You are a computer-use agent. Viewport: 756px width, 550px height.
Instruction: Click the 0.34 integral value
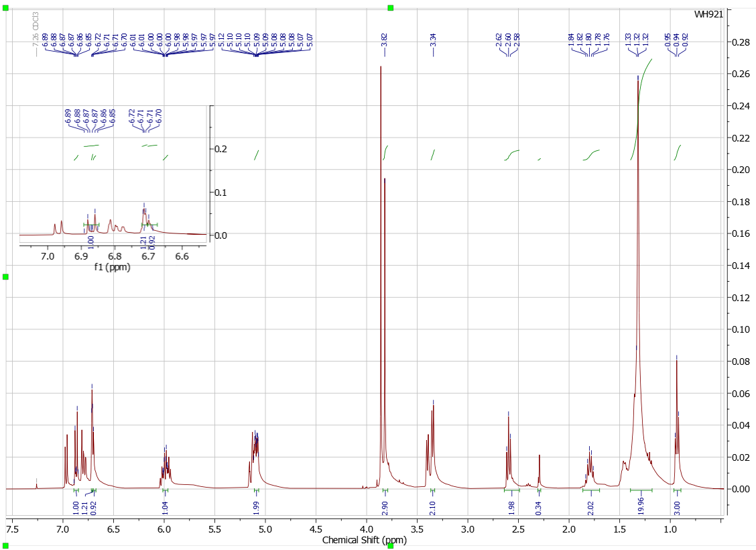pyautogui.click(x=540, y=504)
